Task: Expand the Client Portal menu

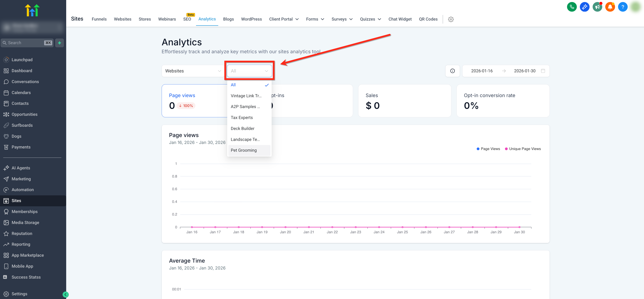Action: pos(284,19)
